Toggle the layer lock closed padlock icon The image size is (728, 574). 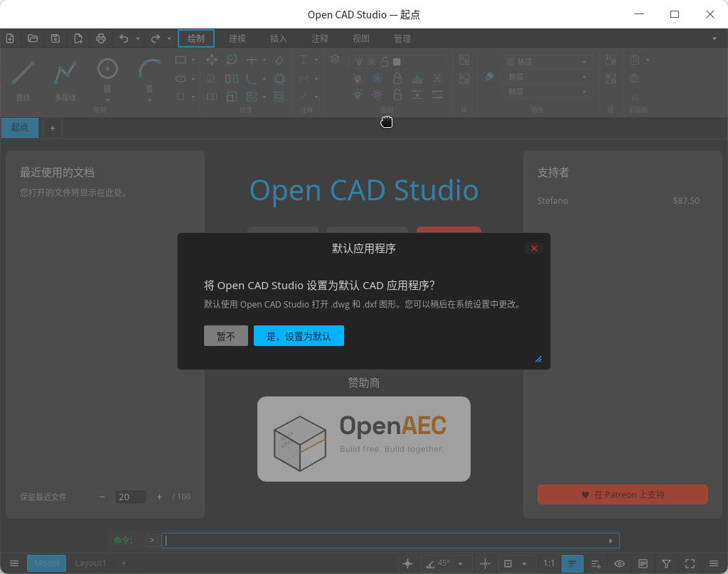click(x=397, y=78)
